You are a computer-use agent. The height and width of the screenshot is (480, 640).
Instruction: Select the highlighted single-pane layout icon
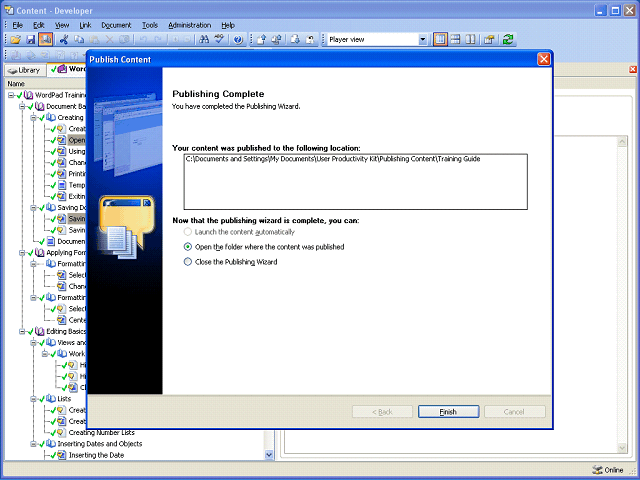coord(440,40)
